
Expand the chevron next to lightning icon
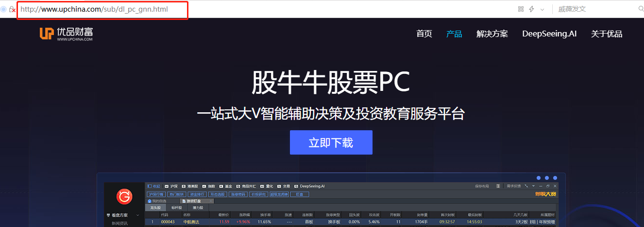542,9
